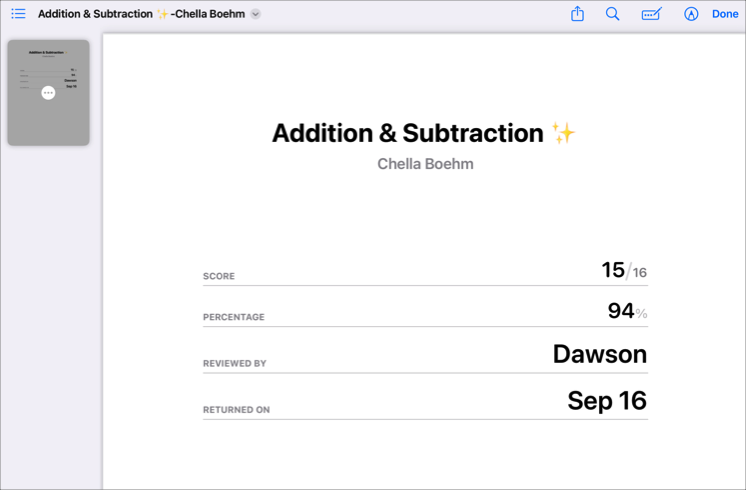746x490 pixels.
Task: Click the Addition & Subtraction heading
Action: [x=423, y=133]
